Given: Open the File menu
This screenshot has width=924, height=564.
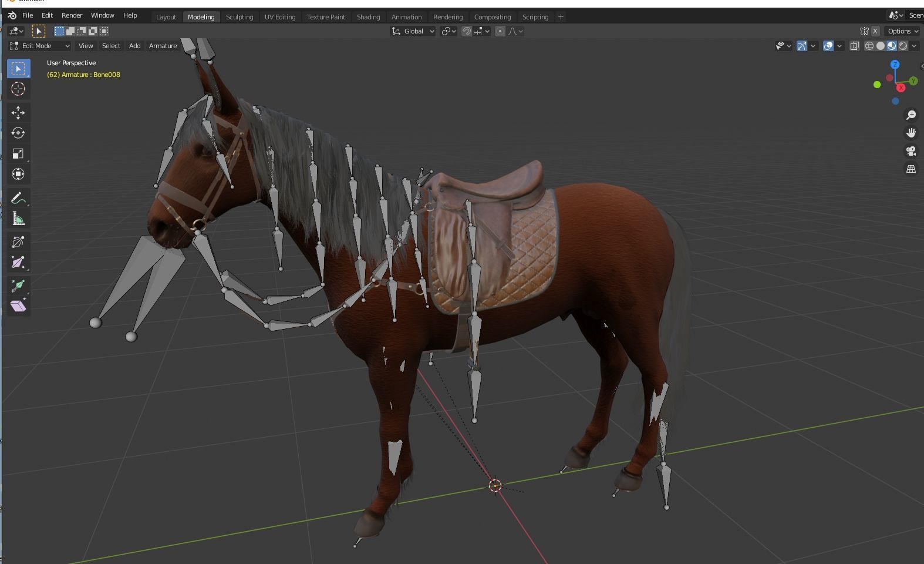Looking at the screenshot, I should tap(28, 15).
